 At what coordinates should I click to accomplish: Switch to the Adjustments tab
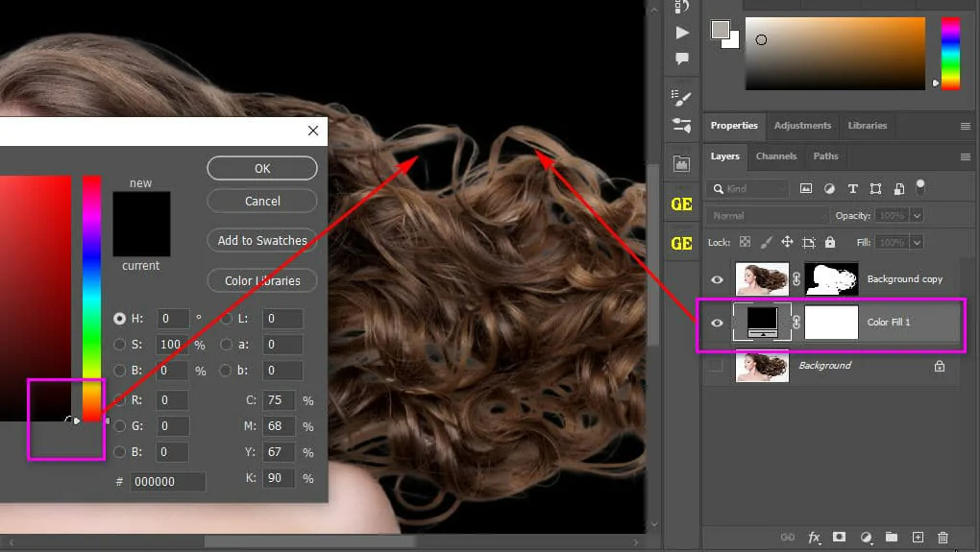pos(802,126)
